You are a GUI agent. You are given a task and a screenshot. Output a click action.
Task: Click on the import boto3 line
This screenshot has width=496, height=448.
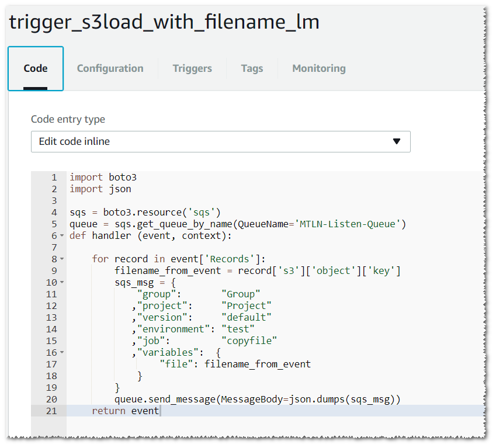(103, 178)
